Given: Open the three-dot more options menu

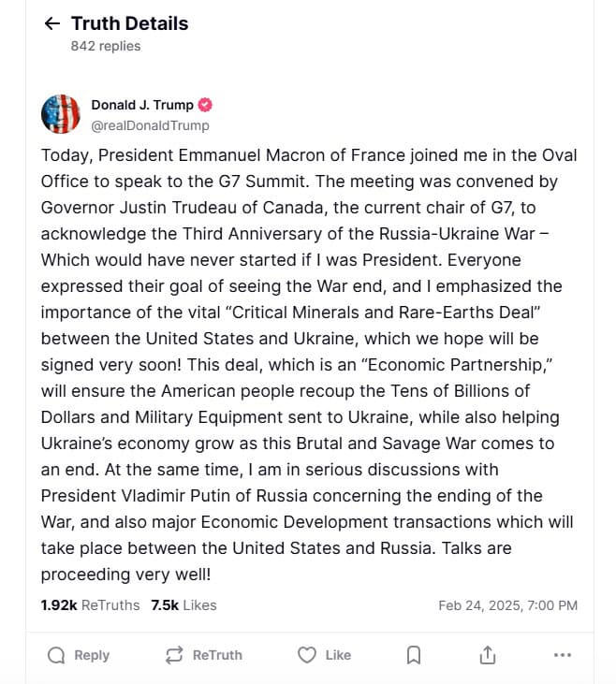Looking at the screenshot, I should point(562,655).
